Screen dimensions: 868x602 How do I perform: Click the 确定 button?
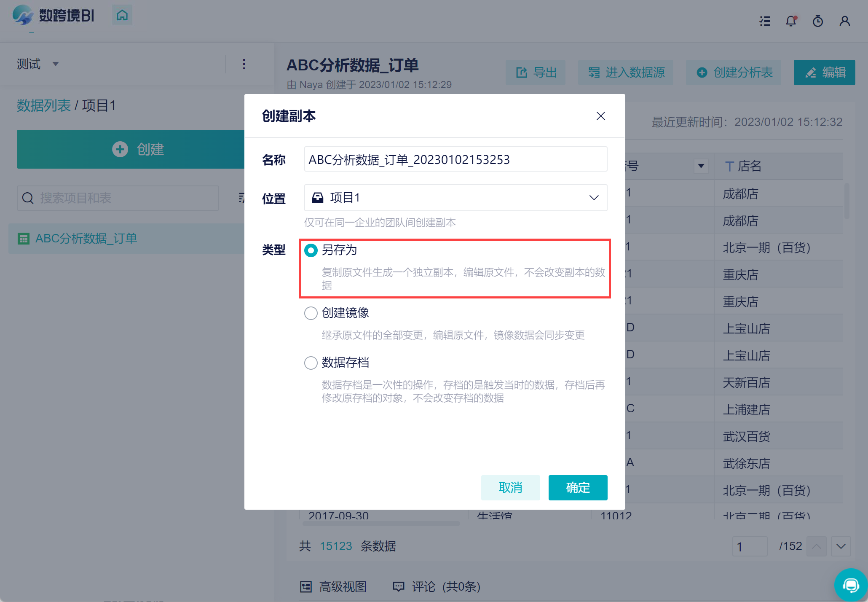[578, 488]
